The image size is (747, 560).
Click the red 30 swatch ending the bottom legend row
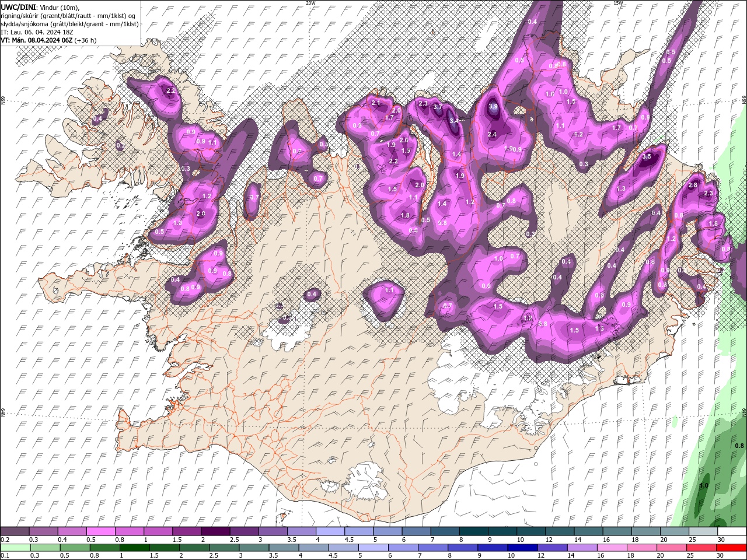[731, 548]
